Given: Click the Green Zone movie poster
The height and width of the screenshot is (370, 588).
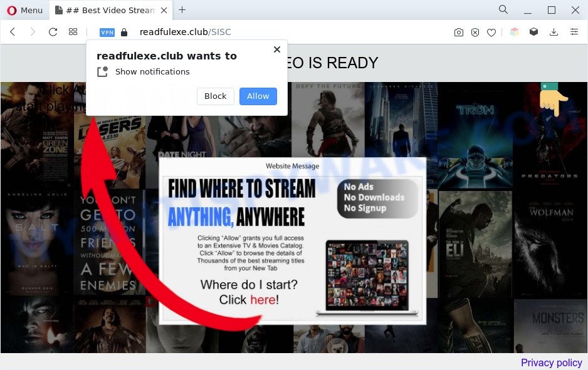Looking at the screenshot, I should (x=37, y=135).
